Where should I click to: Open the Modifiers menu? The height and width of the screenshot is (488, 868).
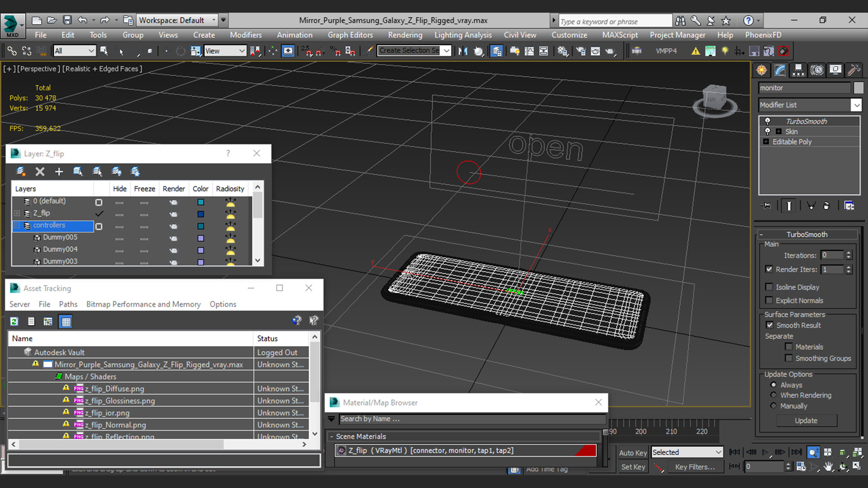245,35
